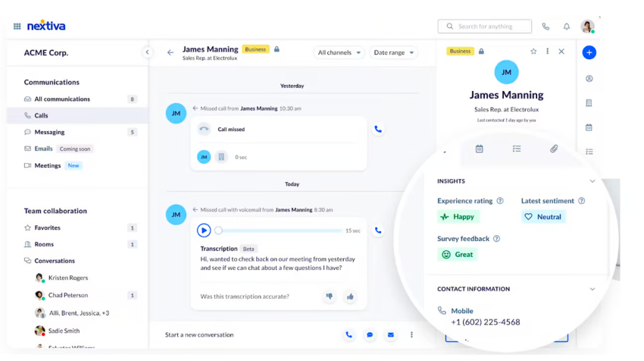Go back with the arrow beside James Manning
This screenshot has height=361, width=644.
tap(170, 52)
